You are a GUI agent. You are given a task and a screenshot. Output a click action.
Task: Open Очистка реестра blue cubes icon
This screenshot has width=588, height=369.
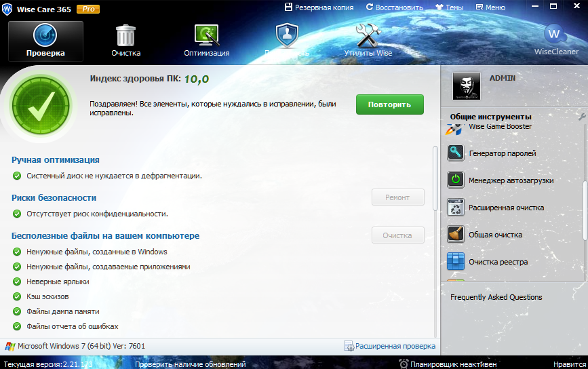(456, 261)
